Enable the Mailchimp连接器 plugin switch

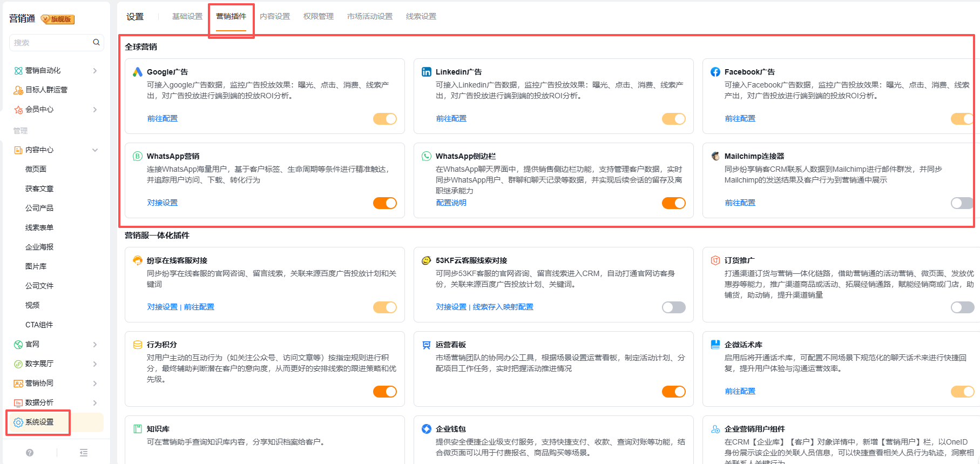[963, 203]
